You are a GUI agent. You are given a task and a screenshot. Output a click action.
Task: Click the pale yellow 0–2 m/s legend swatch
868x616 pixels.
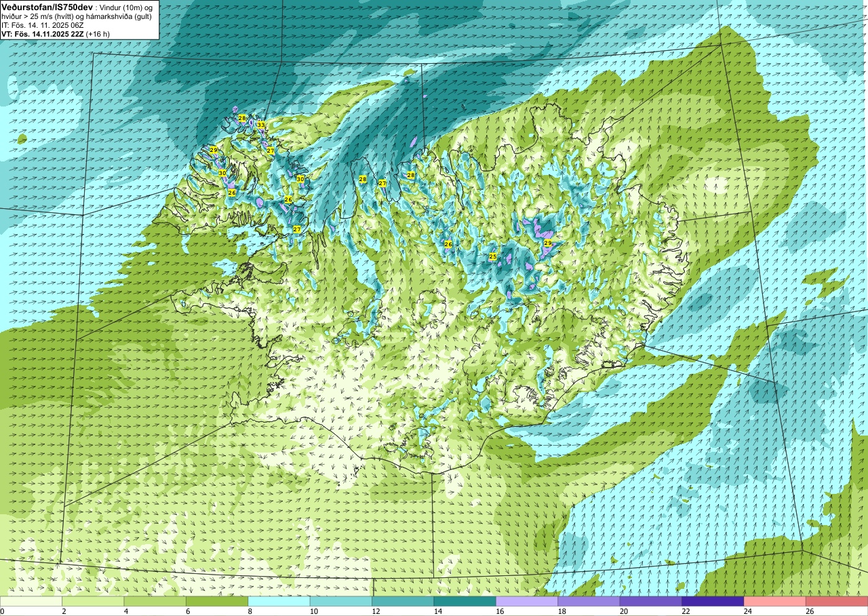[x=31, y=601]
